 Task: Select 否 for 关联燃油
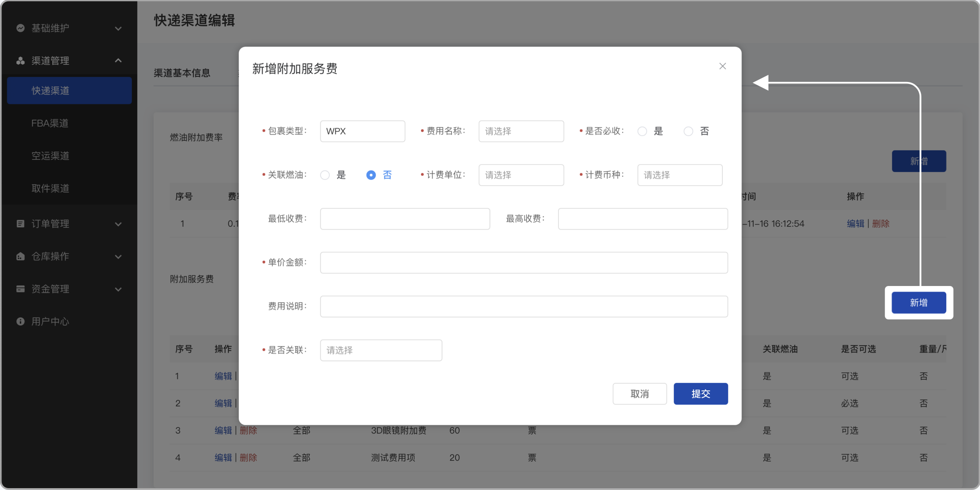[370, 175]
